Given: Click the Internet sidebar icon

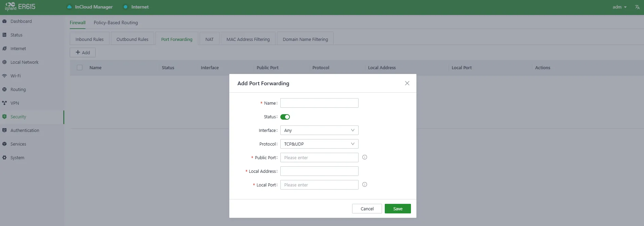Looking at the screenshot, I should [4, 48].
